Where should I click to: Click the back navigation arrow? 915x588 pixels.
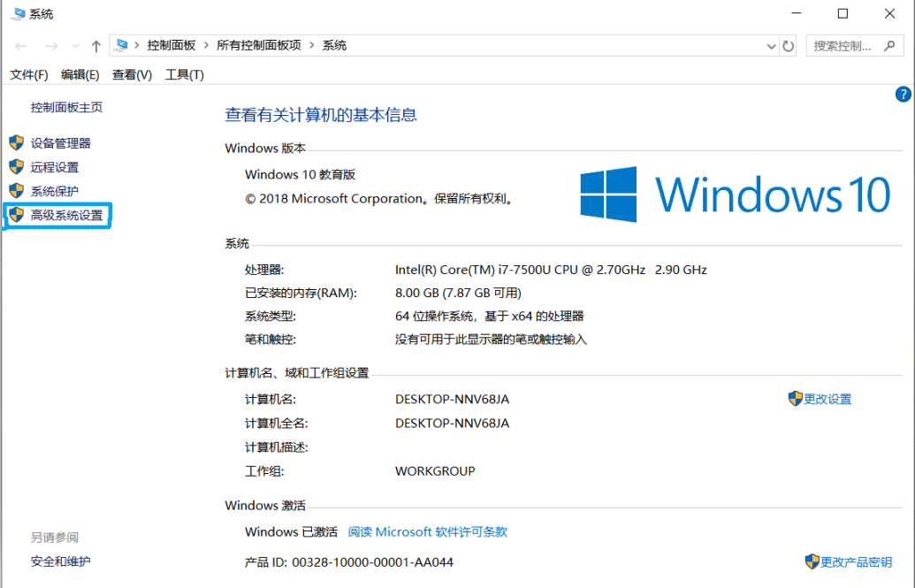21,46
